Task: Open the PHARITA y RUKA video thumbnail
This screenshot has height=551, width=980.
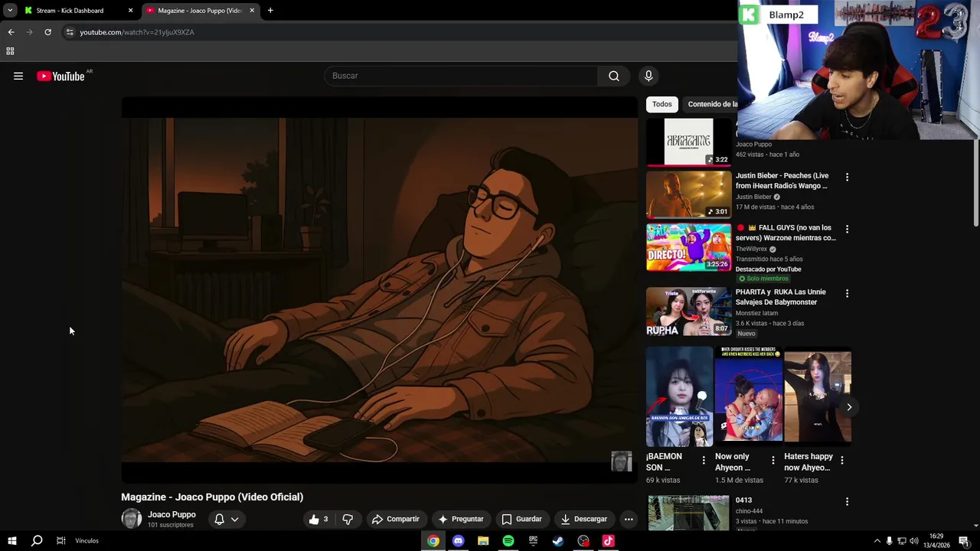Action: (x=689, y=311)
